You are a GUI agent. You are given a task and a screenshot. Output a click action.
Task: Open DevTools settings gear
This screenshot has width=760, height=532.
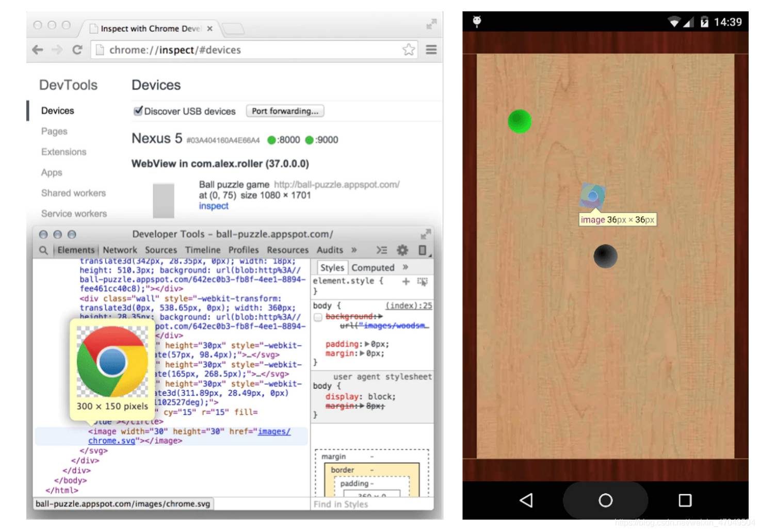point(402,250)
